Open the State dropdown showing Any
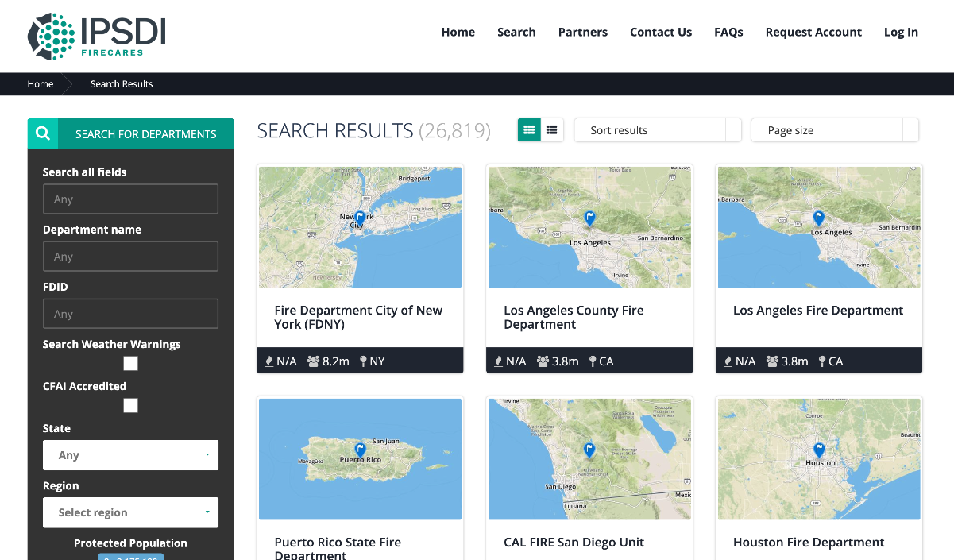954x560 pixels. 130,454
